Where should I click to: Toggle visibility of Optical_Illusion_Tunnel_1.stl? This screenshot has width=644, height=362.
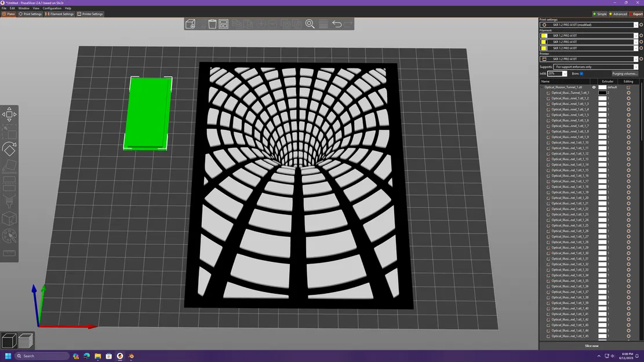(x=594, y=87)
